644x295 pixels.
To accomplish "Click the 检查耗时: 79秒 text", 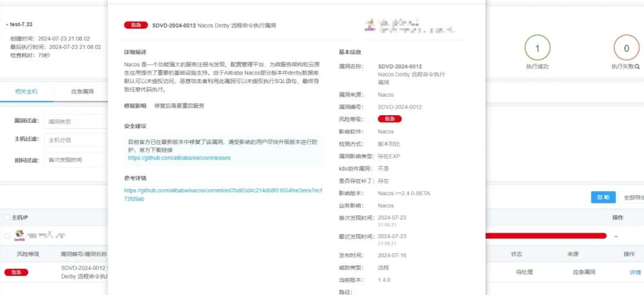I will click(x=30, y=55).
